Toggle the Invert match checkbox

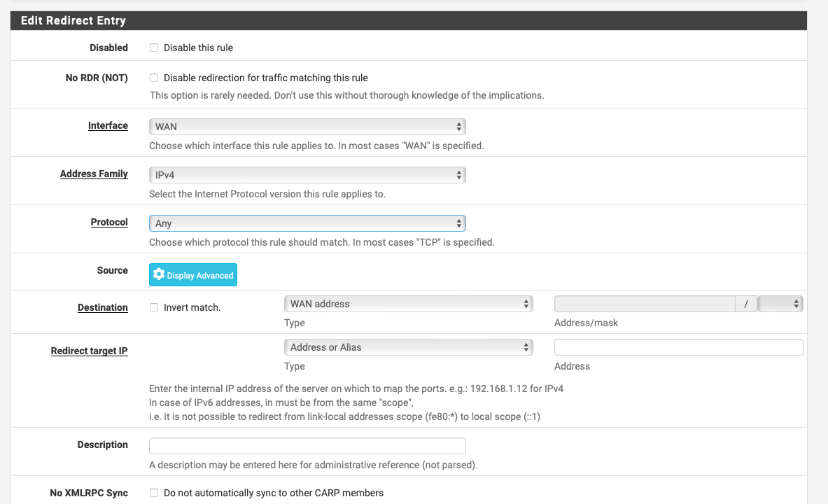click(x=154, y=307)
